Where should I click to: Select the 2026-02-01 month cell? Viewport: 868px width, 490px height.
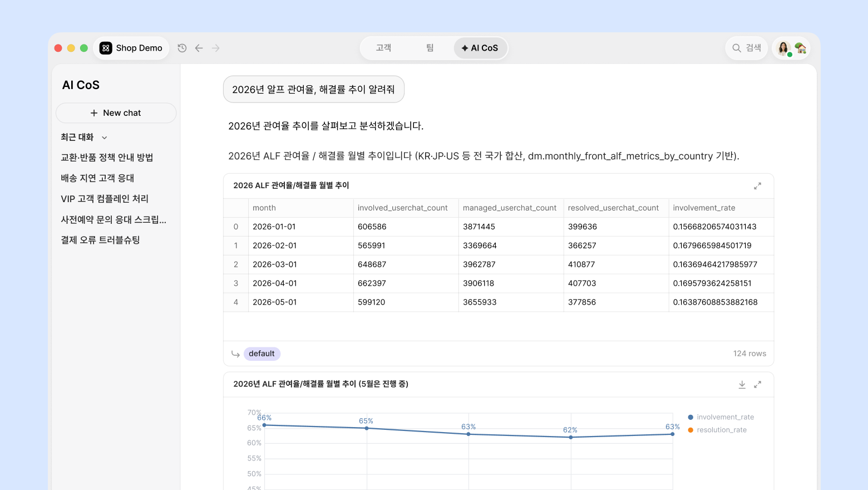[x=301, y=246]
